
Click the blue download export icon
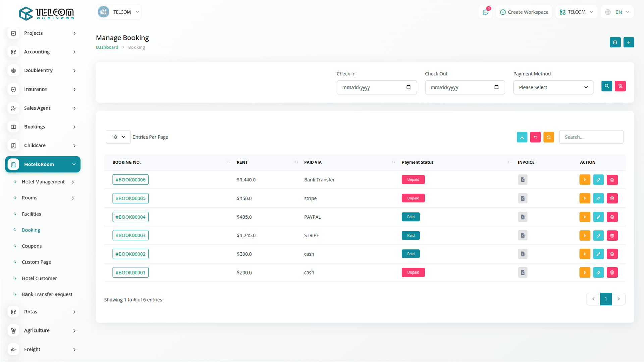pyautogui.click(x=522, y=137)
